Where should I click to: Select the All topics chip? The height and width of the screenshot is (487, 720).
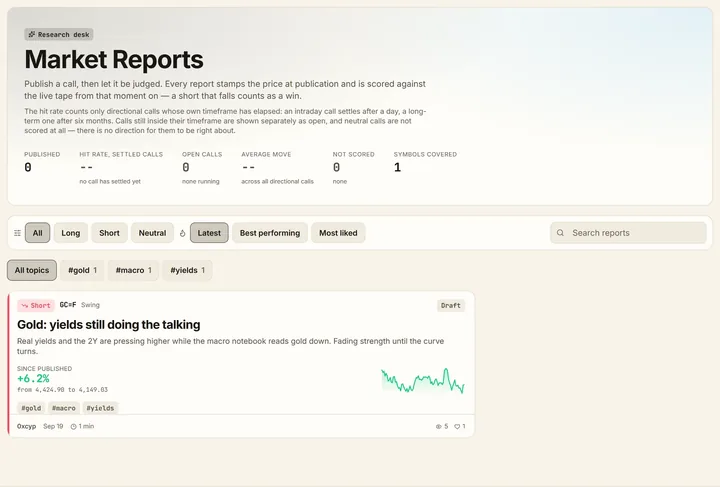click(32, 270)
